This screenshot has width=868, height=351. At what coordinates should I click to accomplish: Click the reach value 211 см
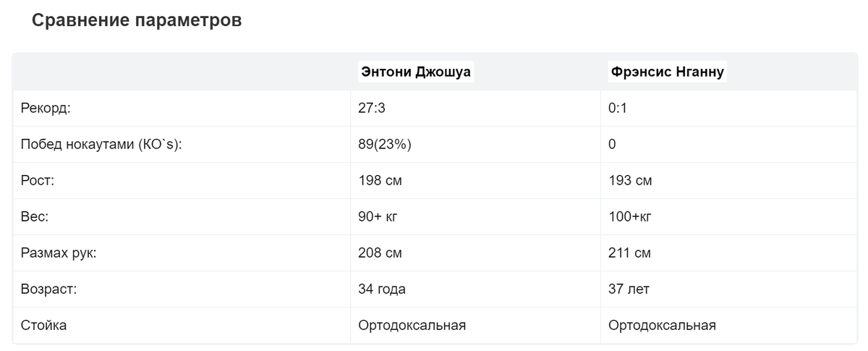630,253
